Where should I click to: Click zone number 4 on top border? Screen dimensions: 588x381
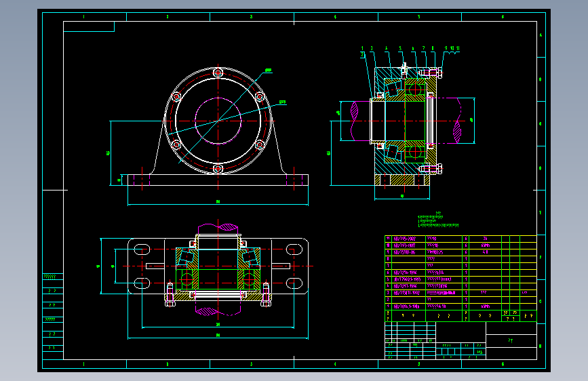click(335, 17)
